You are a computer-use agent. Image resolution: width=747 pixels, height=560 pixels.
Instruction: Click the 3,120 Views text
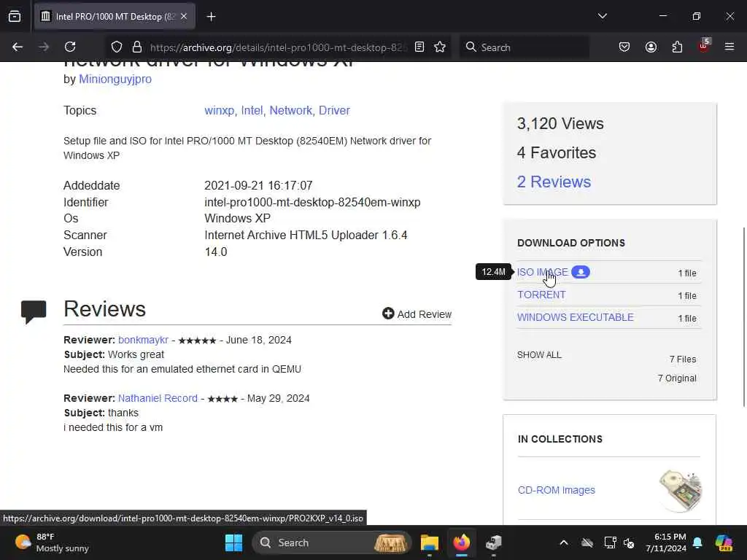point(561,124)
